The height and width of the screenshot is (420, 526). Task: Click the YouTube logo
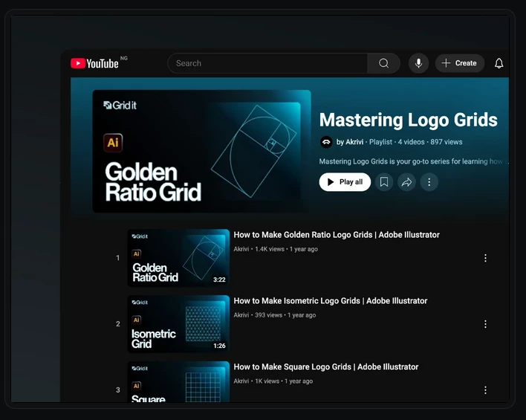click(x=94, y=63)
